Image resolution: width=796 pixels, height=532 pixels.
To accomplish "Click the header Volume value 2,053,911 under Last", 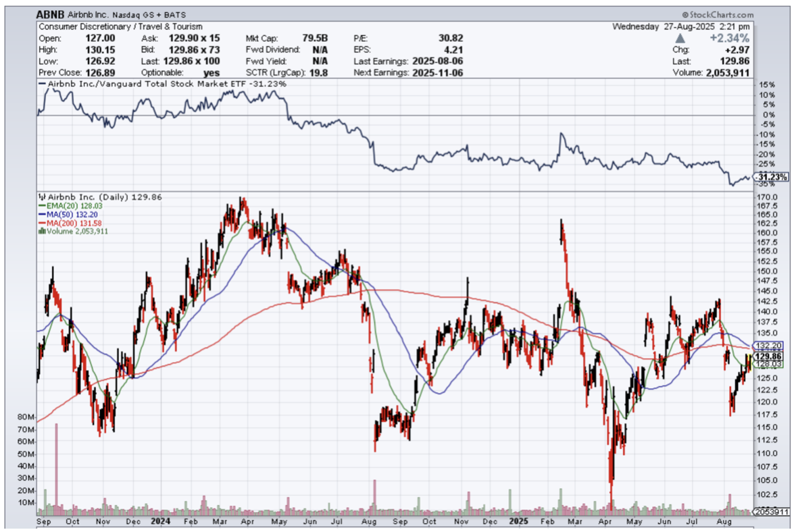I will (x=728, y=72).
